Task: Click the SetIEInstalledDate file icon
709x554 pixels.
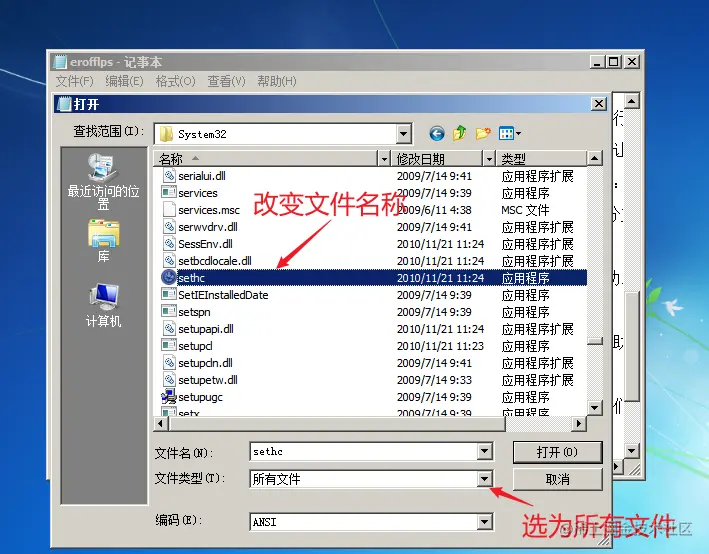Action: pos(169,294)
